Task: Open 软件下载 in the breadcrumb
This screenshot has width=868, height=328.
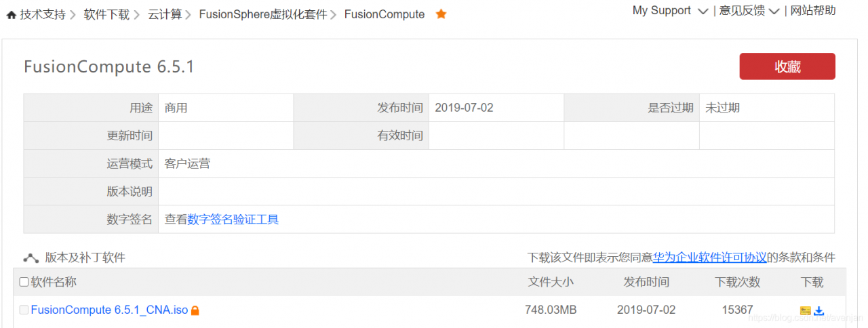Action: click(x=106, y=14)
